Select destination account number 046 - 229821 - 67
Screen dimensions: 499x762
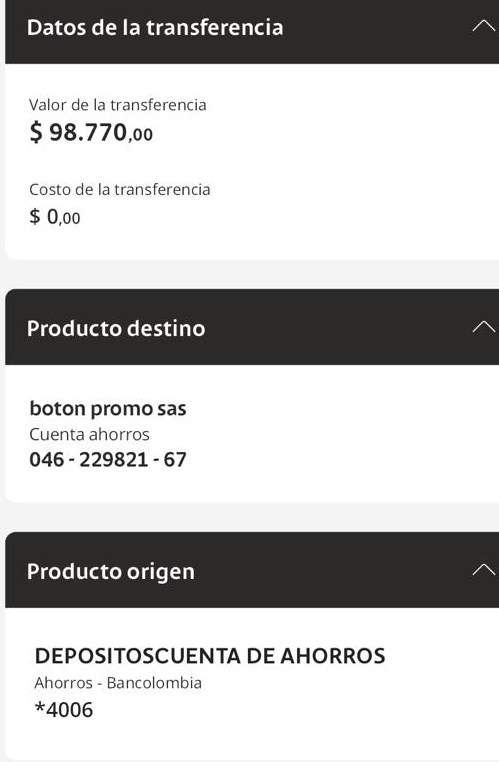point(108,460)
